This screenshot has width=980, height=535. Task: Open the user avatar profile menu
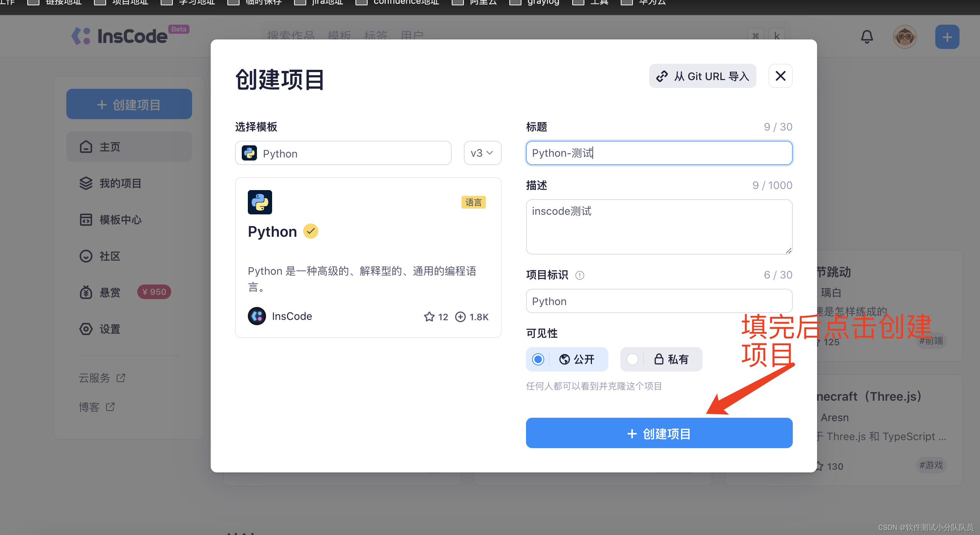pos(904,37)
